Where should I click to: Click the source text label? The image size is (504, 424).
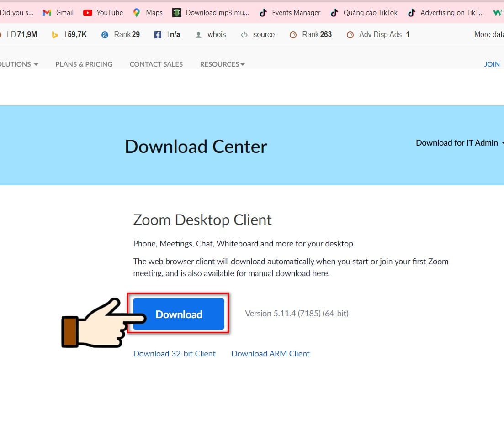(264, 34)
